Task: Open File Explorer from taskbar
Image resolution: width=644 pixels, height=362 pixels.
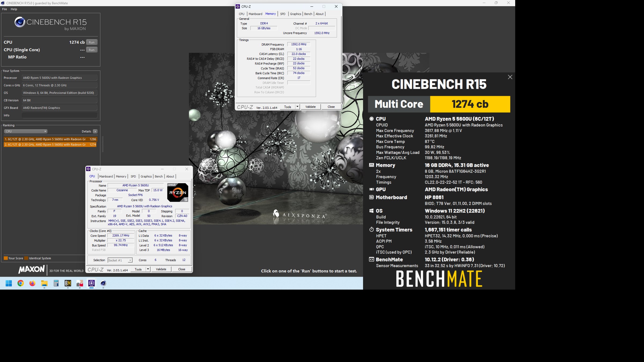Action: point(44,283)
